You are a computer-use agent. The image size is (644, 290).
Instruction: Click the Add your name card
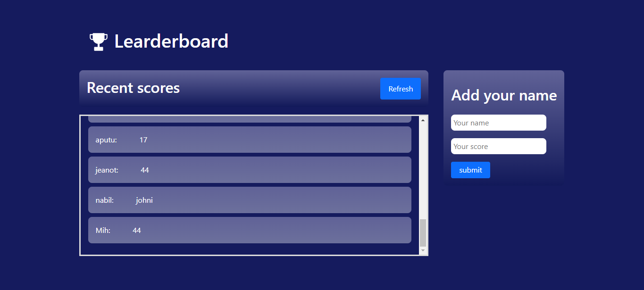click(x=503, y=126)
